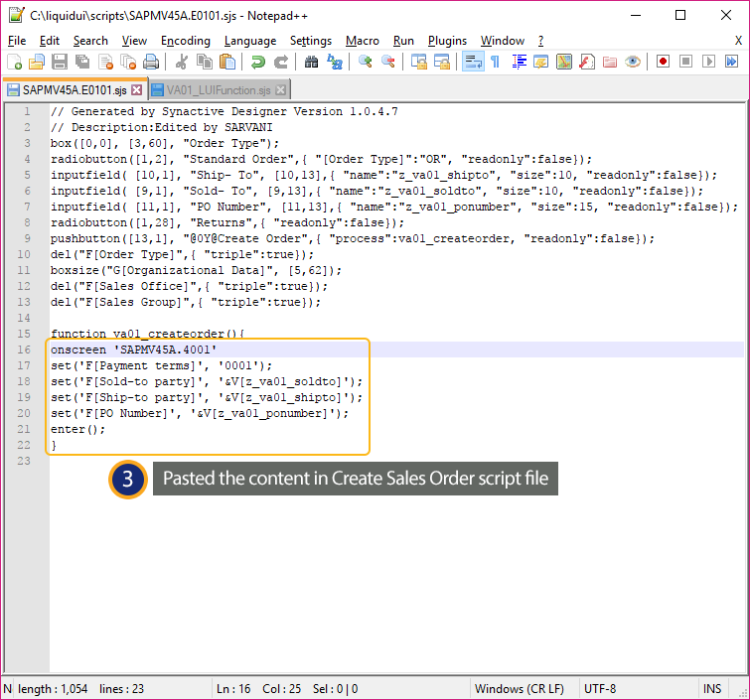The height and width of the screenshot is (700, 750).
Task: Save the current file using the Save icon
Action: click(x=60, y=62)
